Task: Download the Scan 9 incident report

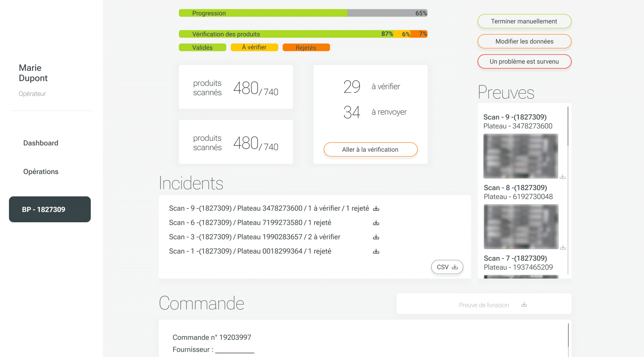Action: coord(376,208)
